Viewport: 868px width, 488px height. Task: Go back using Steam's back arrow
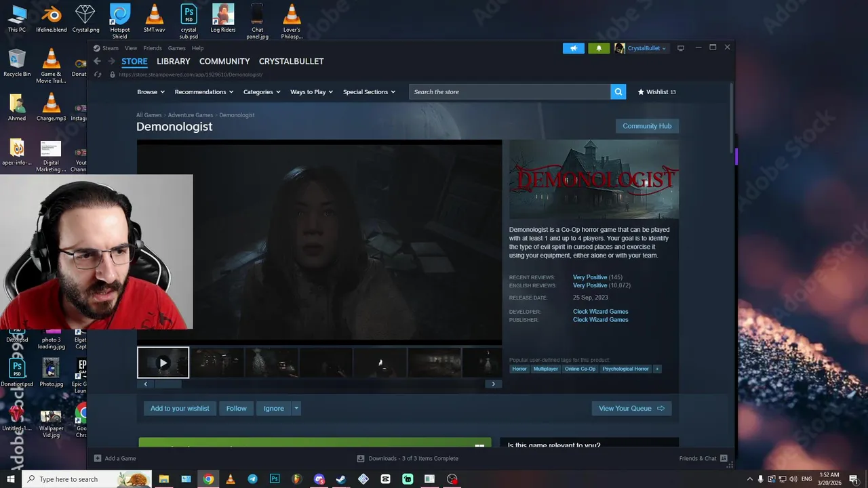tap(98, 61)
